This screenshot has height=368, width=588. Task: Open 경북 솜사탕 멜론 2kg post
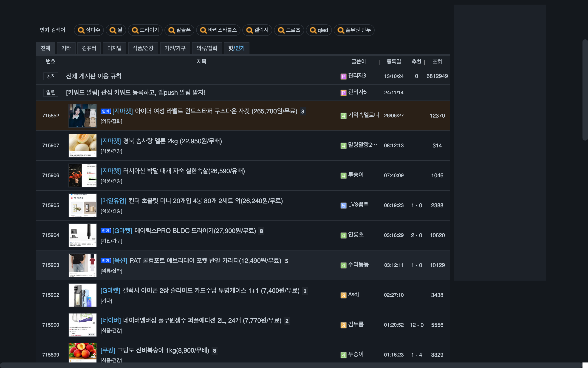pyautogui.click(x=172, y=141)
